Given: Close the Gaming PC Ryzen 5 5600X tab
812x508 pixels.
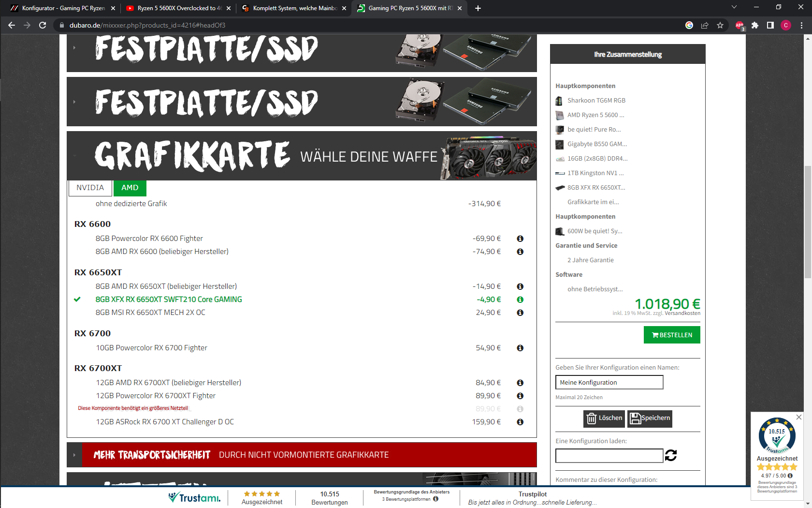Looking at the screenshot, I should click(x=460, y=8).
